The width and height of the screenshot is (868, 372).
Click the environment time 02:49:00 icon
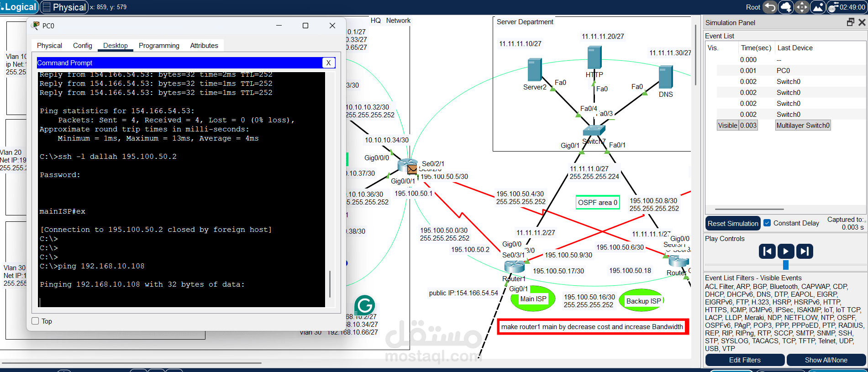click(847, 7)
